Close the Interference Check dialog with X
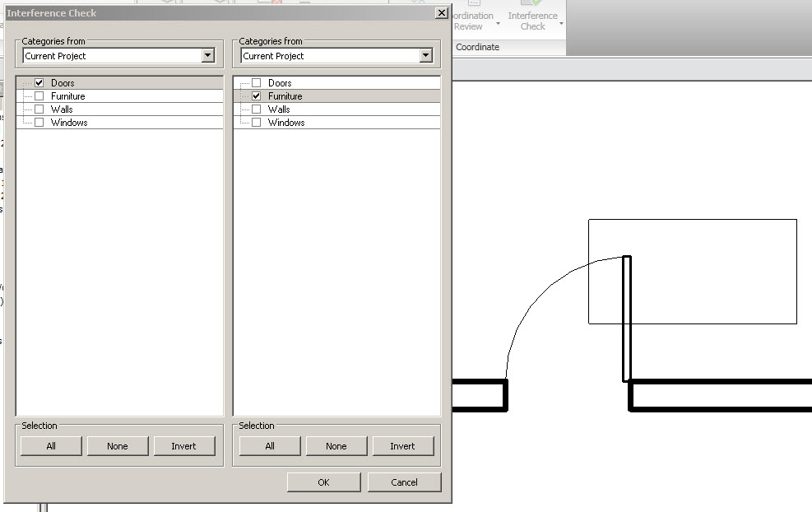This screenshot has width=812, height=512. [441, 13]
